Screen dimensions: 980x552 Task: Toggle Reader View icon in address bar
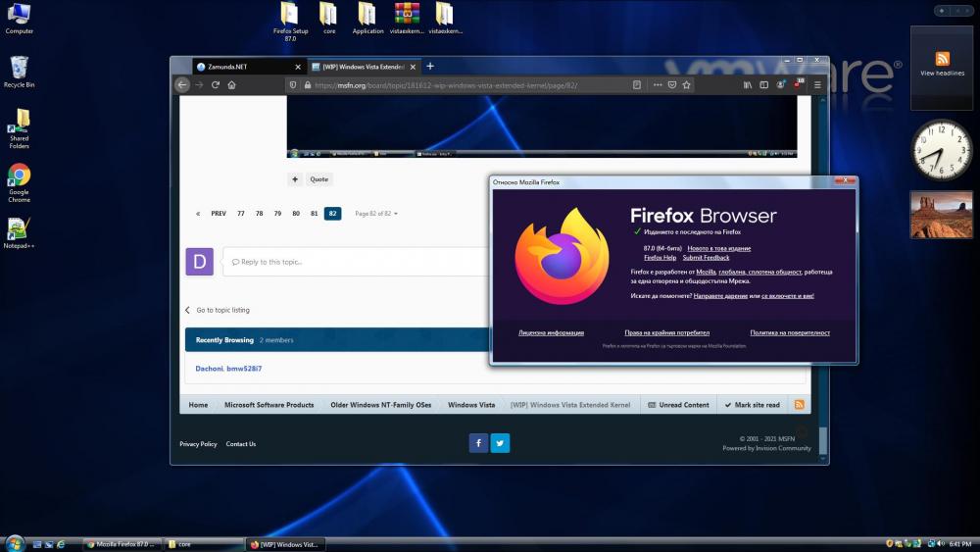[637, 85]
